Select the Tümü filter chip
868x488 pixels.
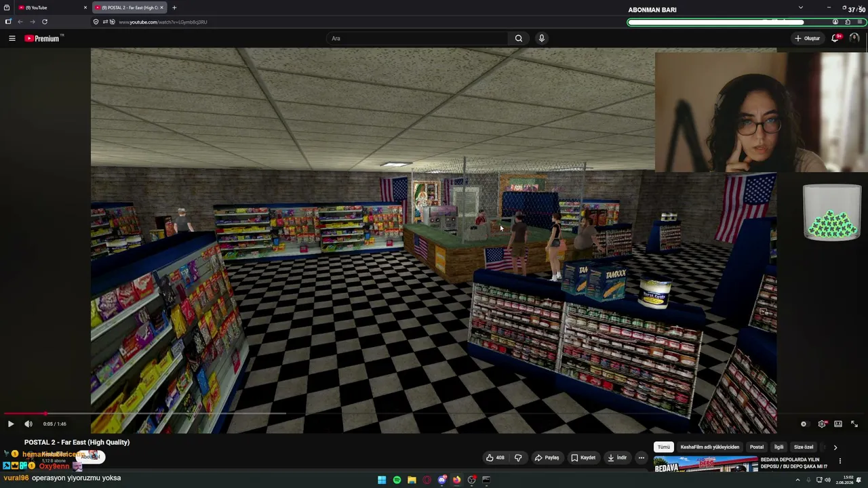click(x=664, y=447)
